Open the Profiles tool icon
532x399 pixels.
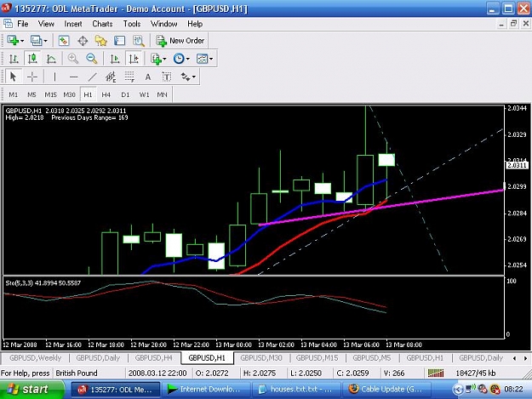tap(36, 41)
